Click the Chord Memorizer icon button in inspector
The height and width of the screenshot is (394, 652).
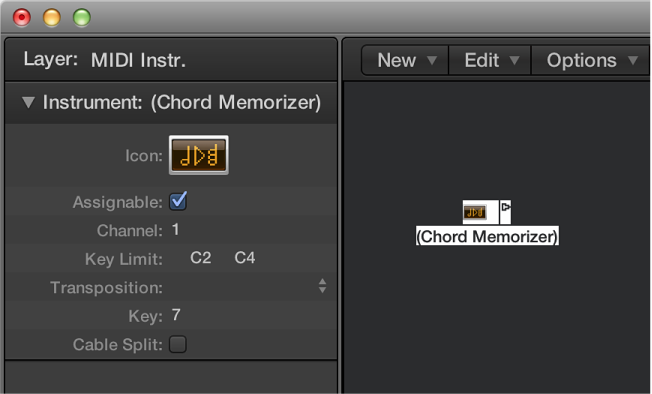199,155
